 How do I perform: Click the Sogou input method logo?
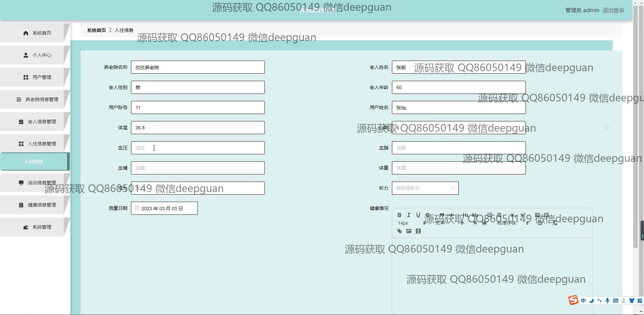point(573,300)
